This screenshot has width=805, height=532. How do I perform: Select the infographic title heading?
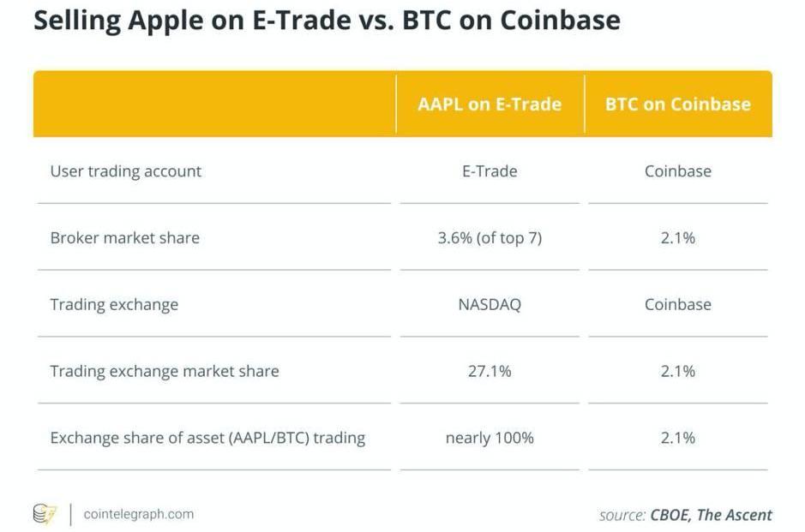(327, 21)
